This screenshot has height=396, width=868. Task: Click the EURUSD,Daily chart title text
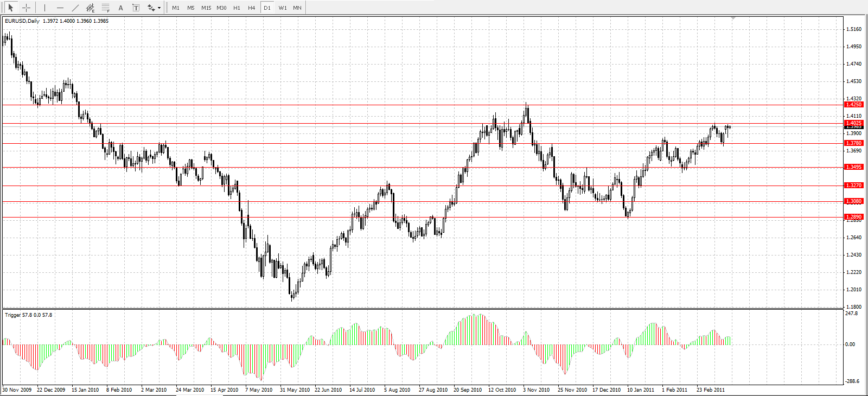22,21
